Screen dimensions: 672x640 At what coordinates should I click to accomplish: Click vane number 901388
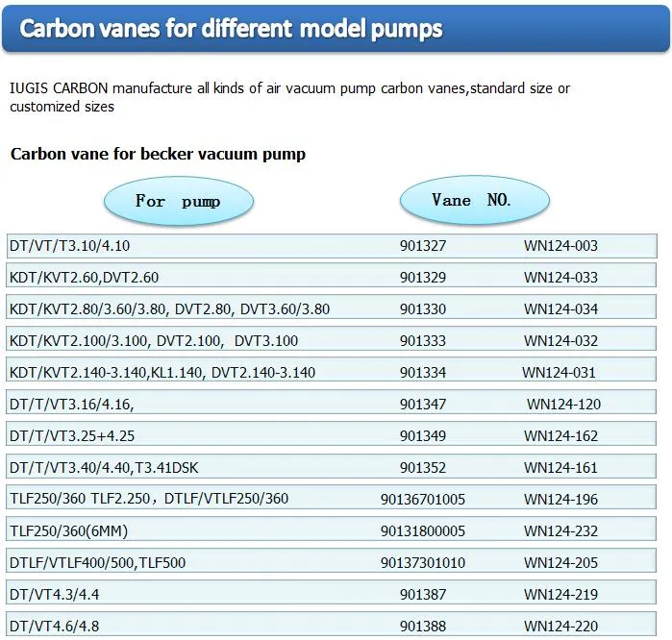pos(423,627)
